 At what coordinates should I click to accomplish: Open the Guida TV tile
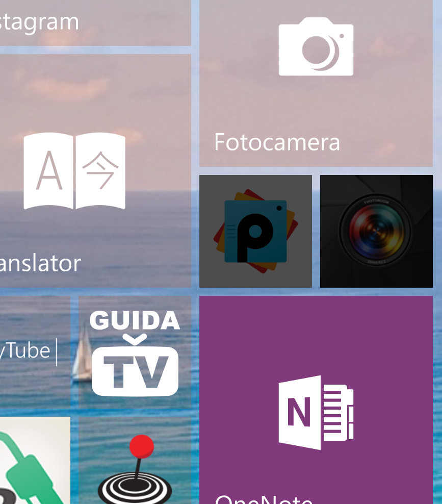coord(135,352)
